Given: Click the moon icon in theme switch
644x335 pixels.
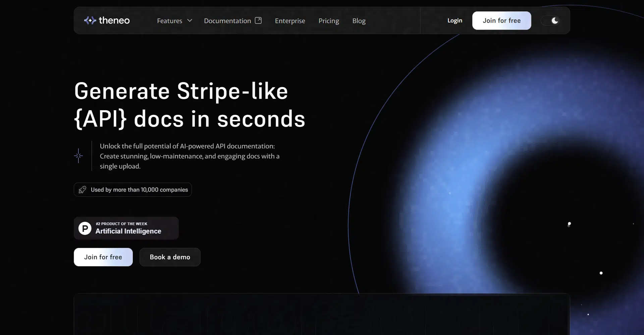Looking at the screenshot, I should pyautogui.click(x=555, y=20).
